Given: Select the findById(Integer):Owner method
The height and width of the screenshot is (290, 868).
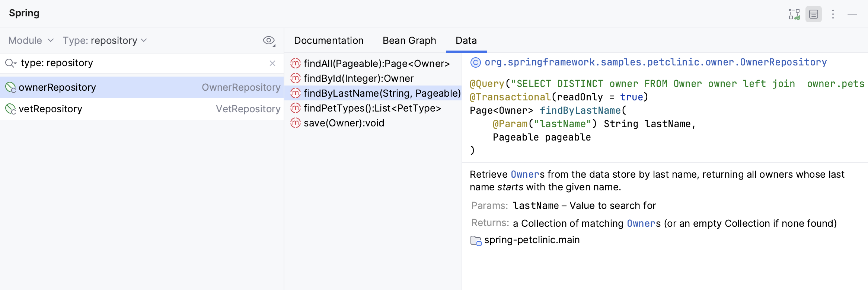Looking at the screenshot, I should 358,78.
